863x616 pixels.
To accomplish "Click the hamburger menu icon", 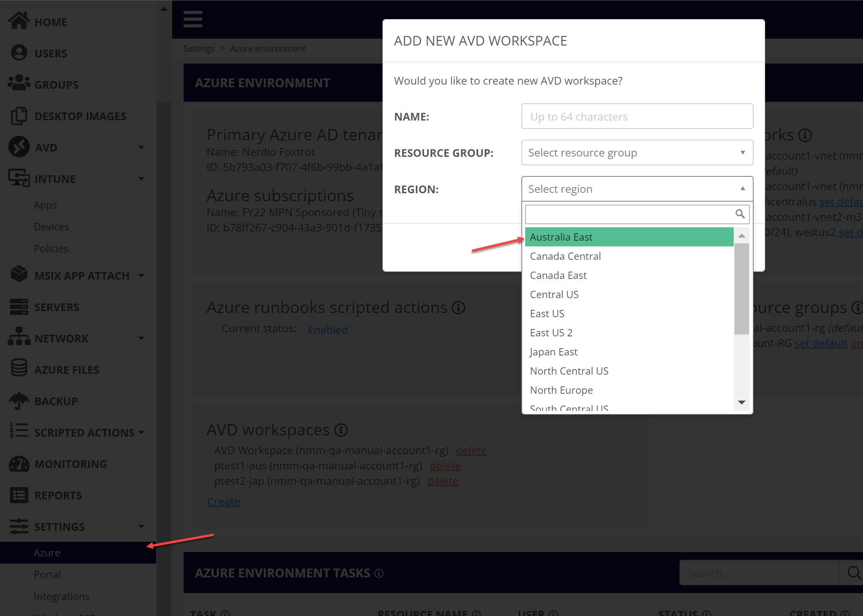I will [x=193, y=19].
